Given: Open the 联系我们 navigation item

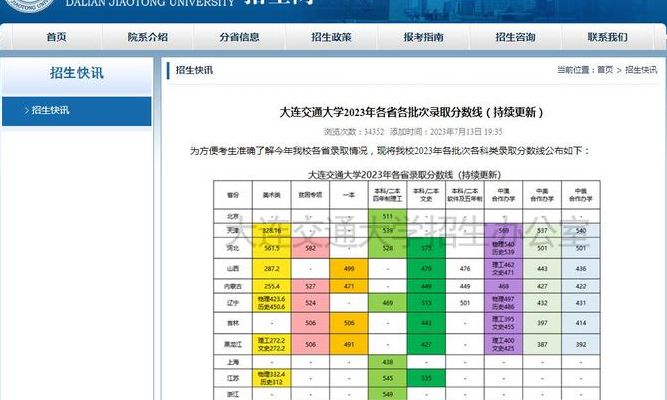Looking at the screenshot, I should [x=607, y=37].
